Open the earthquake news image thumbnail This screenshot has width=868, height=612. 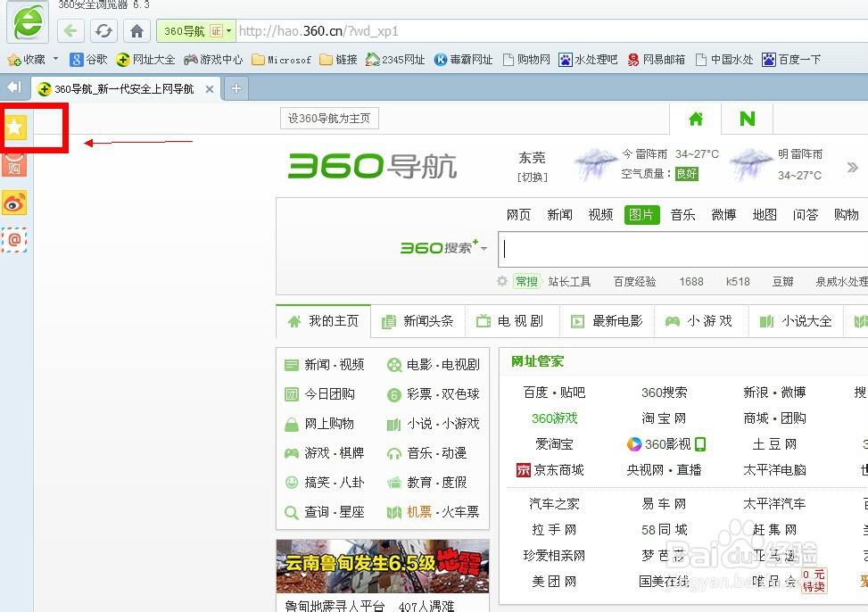coord(383,566)
